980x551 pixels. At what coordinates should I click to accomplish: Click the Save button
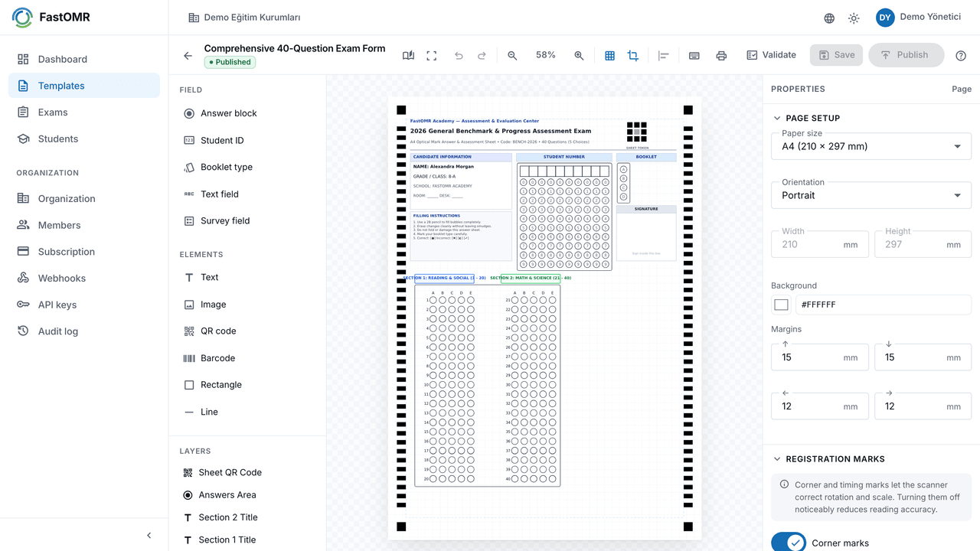click(x=837, y=55)
